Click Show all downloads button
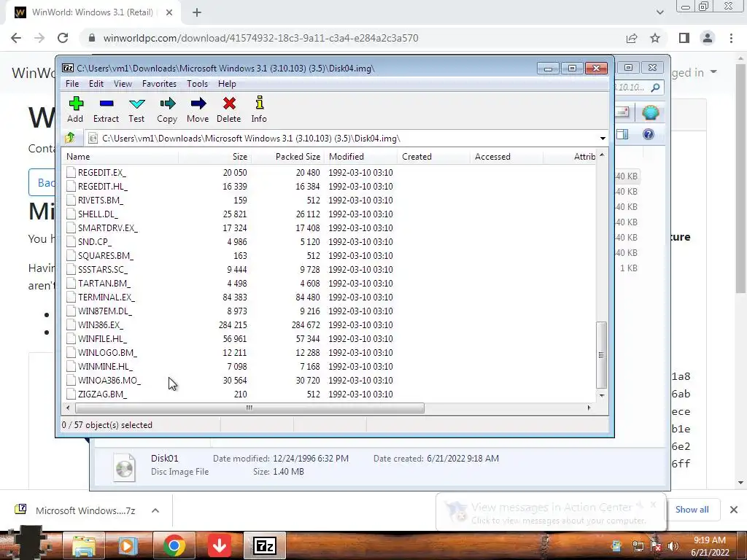747x560 pixels. pyautogui.click(x=692, y=510)
